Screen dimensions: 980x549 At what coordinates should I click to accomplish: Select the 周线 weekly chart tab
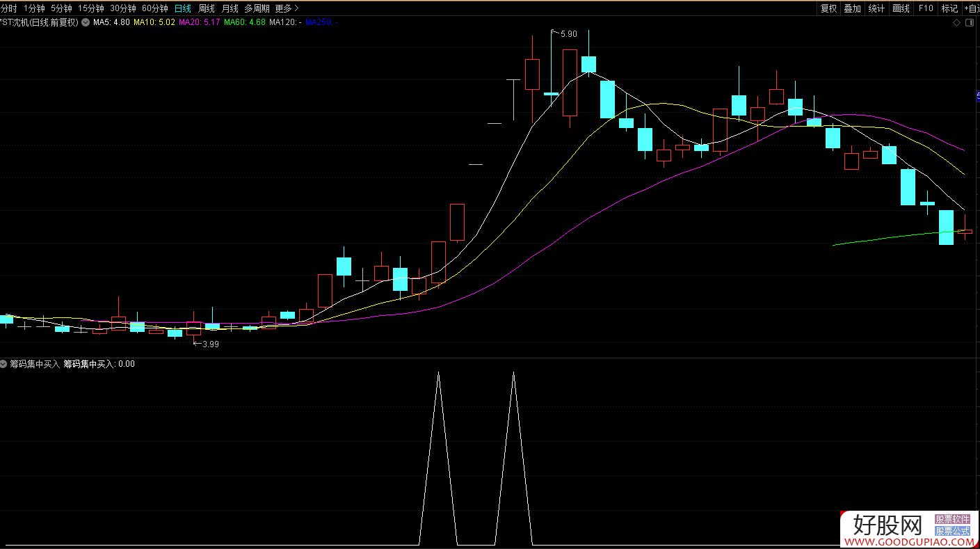(207, 8)
